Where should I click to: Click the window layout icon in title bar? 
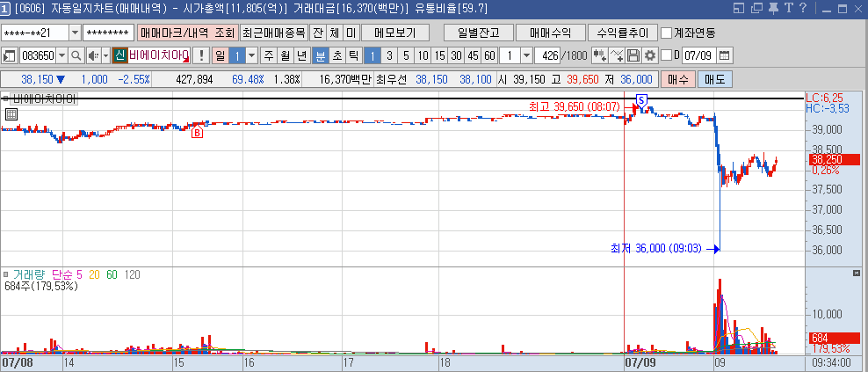click(x=739, y=8)
